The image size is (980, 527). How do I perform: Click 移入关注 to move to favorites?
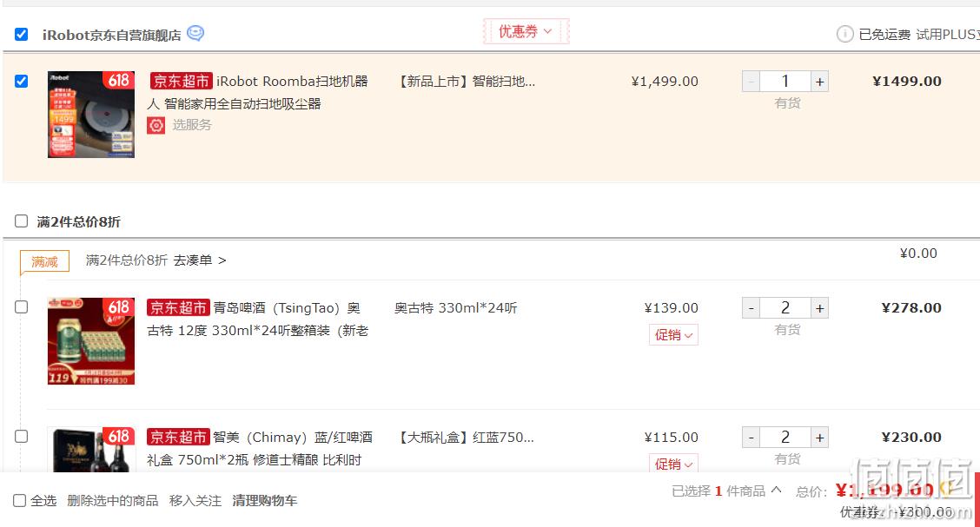(x=195, y=501)
